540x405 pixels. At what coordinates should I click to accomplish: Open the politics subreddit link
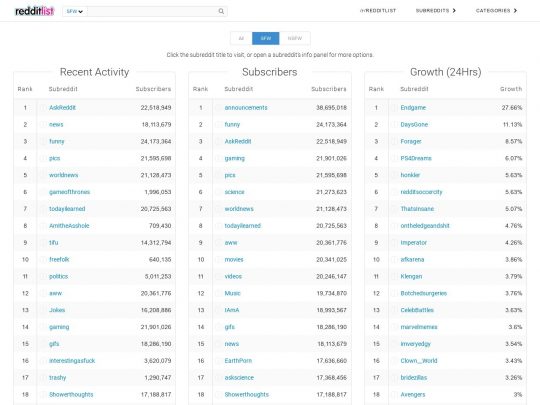click(x=59, y=277)
